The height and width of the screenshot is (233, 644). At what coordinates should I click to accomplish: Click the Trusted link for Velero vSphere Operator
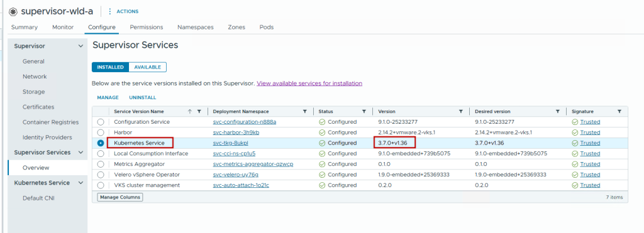(590, 175)
